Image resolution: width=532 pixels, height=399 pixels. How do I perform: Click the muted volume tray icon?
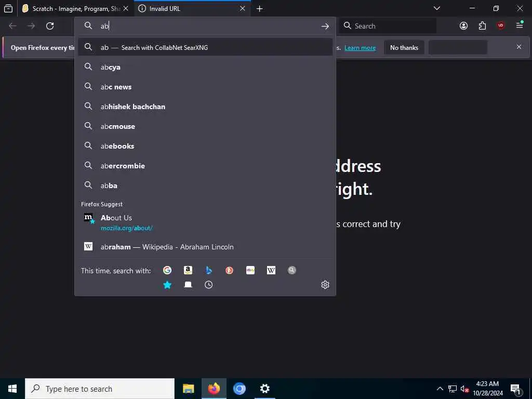[x=464, y=389]
